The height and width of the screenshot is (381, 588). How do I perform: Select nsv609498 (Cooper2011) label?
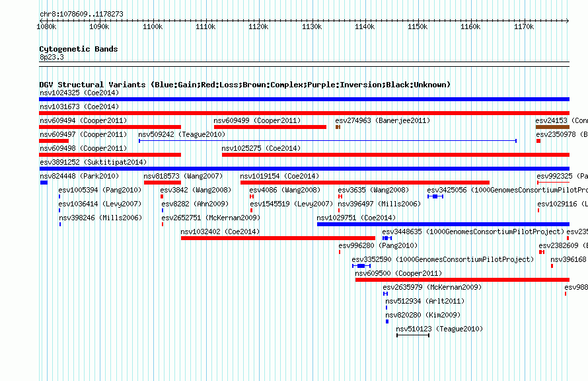pos(83,148)
